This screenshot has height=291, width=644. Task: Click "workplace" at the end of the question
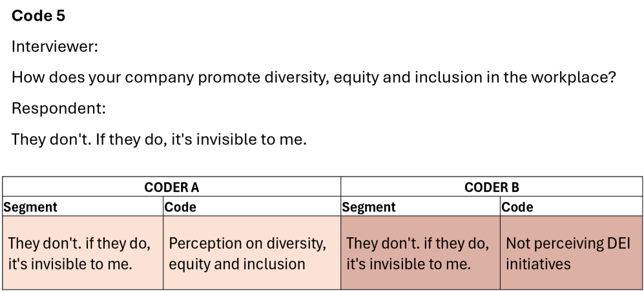574,78
